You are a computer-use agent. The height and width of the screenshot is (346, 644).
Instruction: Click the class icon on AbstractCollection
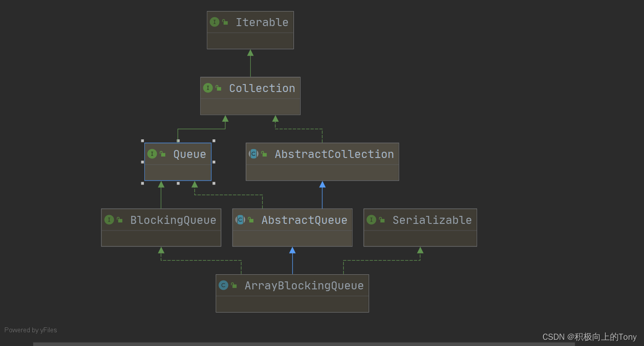[x=253, y=154]
